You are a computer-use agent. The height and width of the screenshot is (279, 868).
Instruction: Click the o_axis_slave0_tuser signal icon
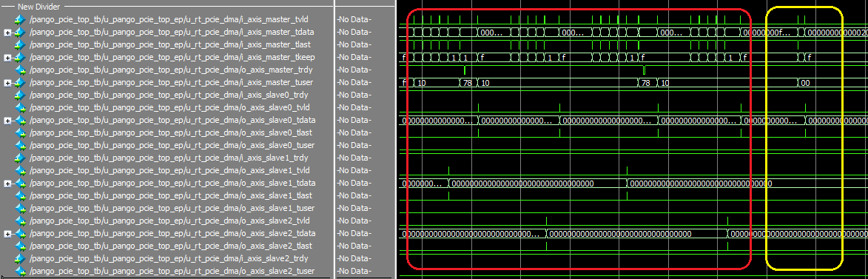[21, 145]
